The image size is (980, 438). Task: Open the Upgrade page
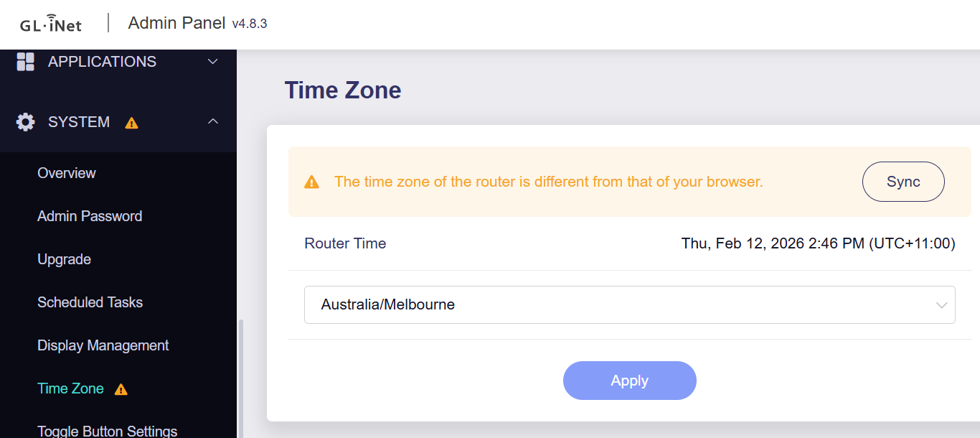click(64, 259)
